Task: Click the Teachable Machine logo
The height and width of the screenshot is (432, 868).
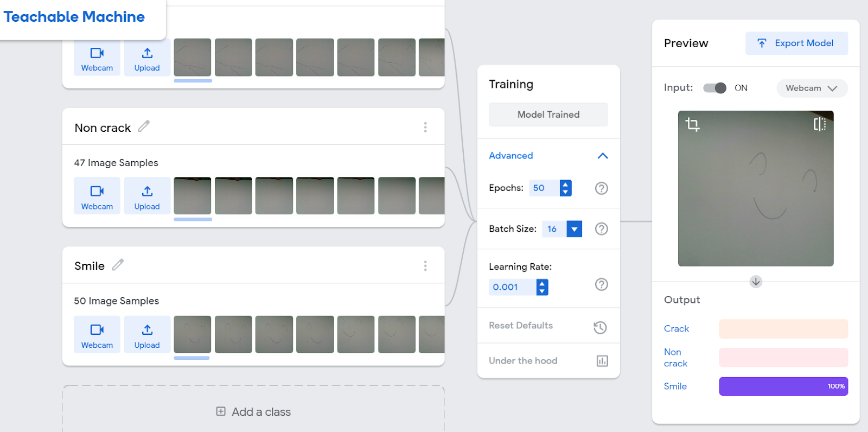Action: pyautogui.click(x=74, y=17)
